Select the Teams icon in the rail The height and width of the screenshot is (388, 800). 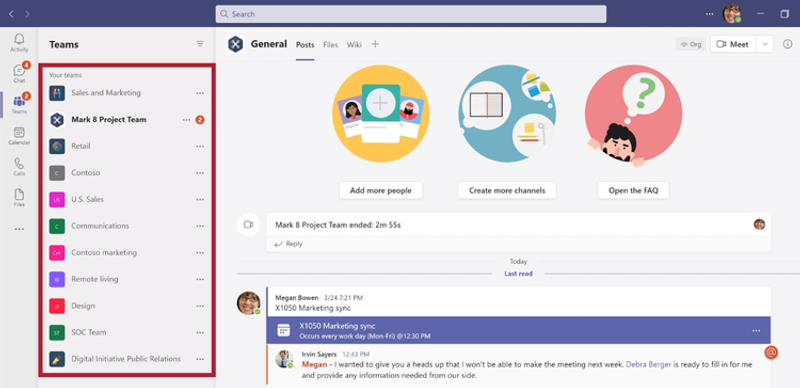click(19, 104)
